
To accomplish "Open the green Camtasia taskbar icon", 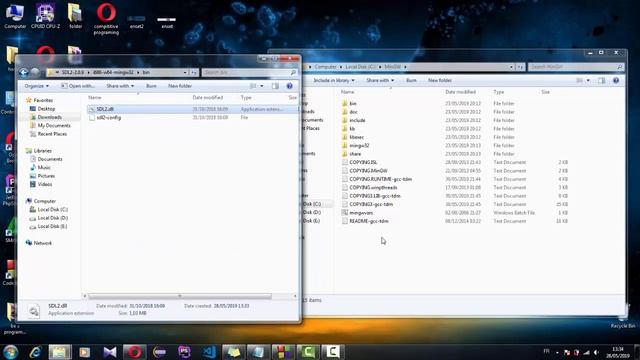I will click(x=308, y=352).
